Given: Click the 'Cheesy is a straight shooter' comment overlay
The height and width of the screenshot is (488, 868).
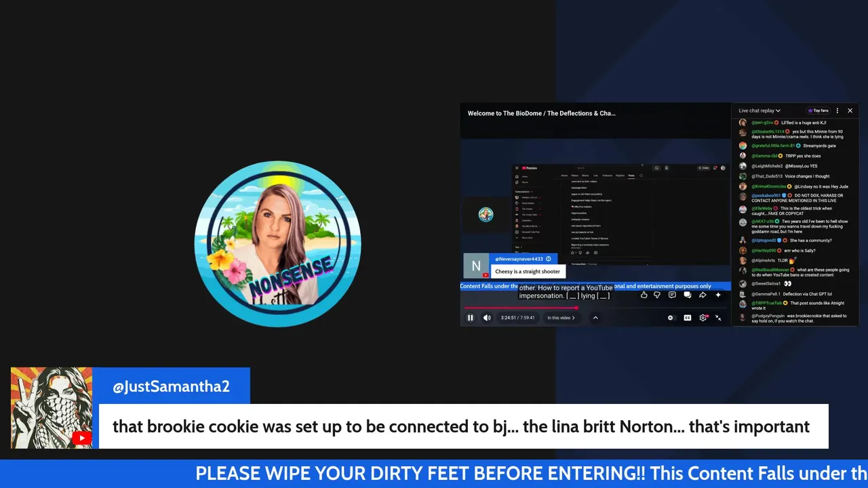Looking at the screenshot, I should pyautogui.click(x=528, y=272).
